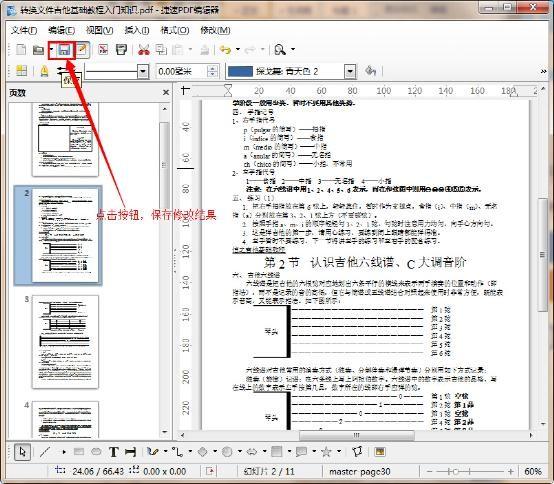The height and width of the screenshot is (484, 554).
Task: Click the Export as PDF icon
Action: pyautogui.click(x=103, y=50)
